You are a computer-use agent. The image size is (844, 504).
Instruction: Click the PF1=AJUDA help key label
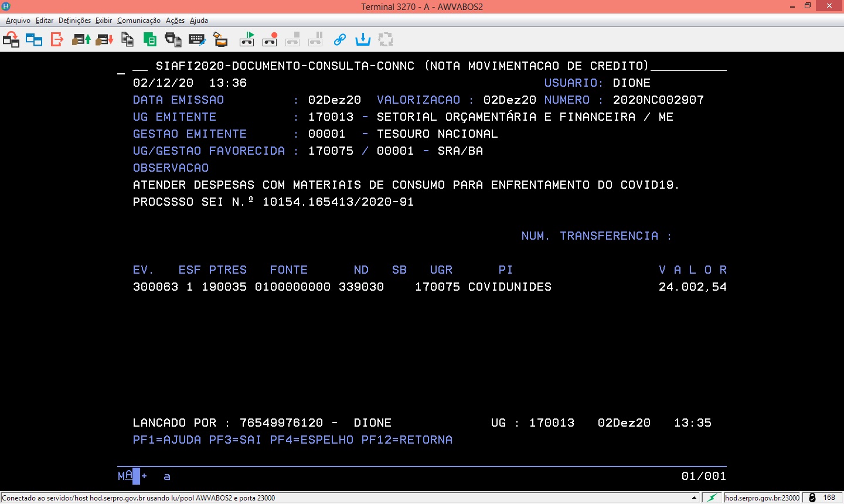point(167,440)
